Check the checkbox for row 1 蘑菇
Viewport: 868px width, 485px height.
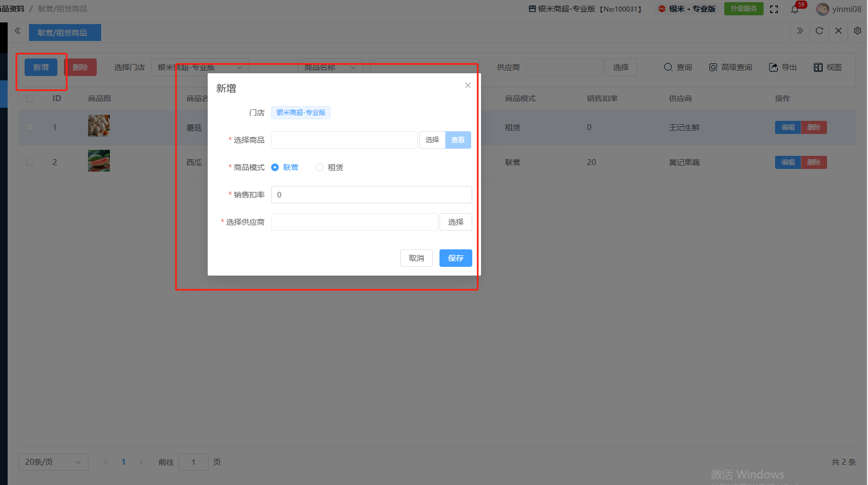coord(30,127)
